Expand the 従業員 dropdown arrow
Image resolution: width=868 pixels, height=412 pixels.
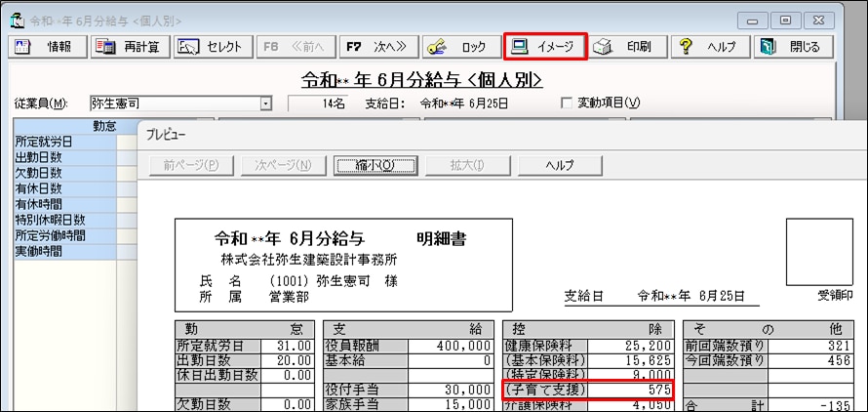click(x=266, y=103)
